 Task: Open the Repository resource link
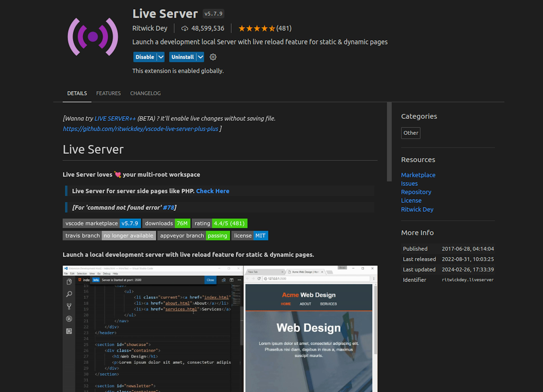point(416,192)
